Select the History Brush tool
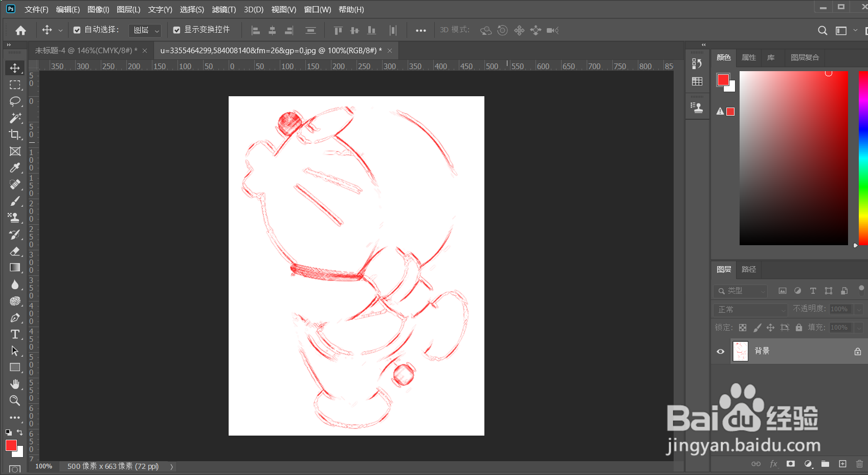The image size is (868, 475). pos(15,234)
